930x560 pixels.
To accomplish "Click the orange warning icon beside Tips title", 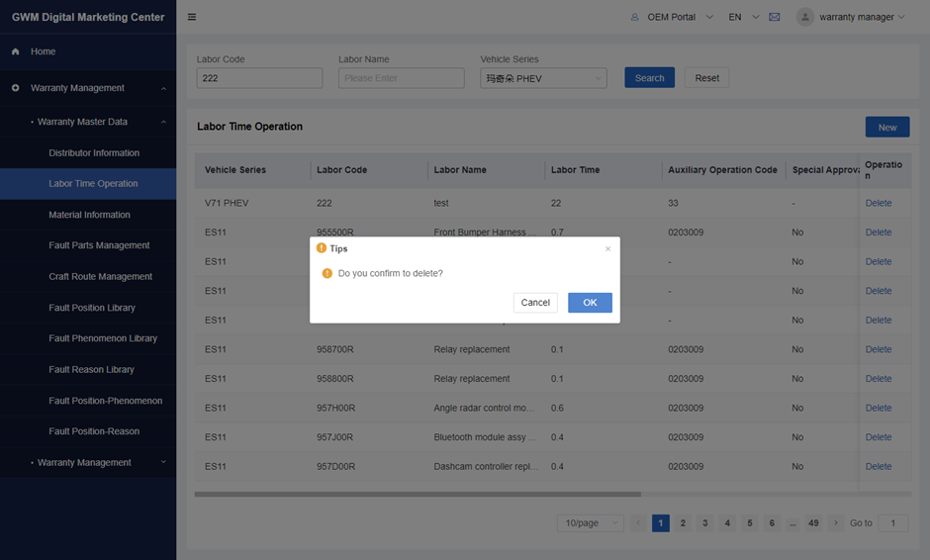I will click(322, 248).
